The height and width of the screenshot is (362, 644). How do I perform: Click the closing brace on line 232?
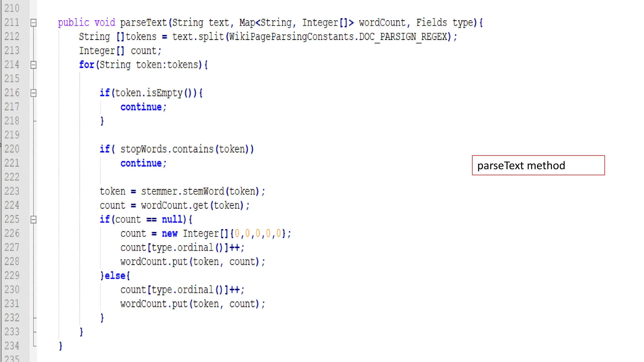click(x=102, y=318)
